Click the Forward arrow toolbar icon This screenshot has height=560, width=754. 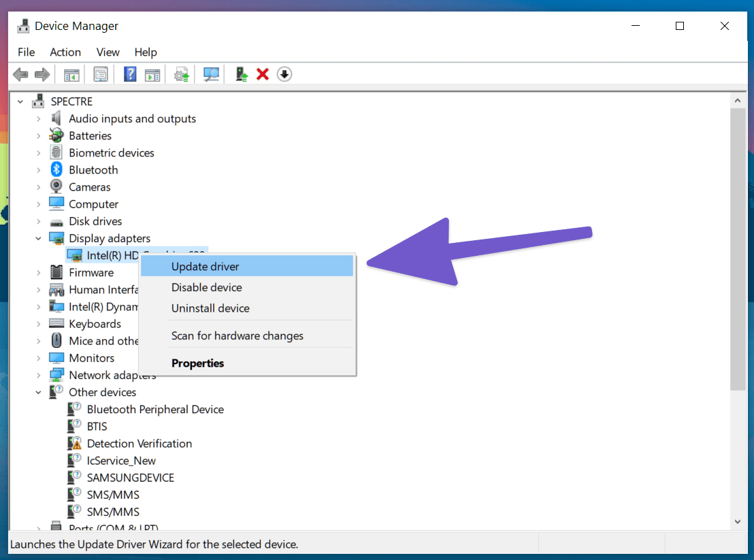pos(42,74)
